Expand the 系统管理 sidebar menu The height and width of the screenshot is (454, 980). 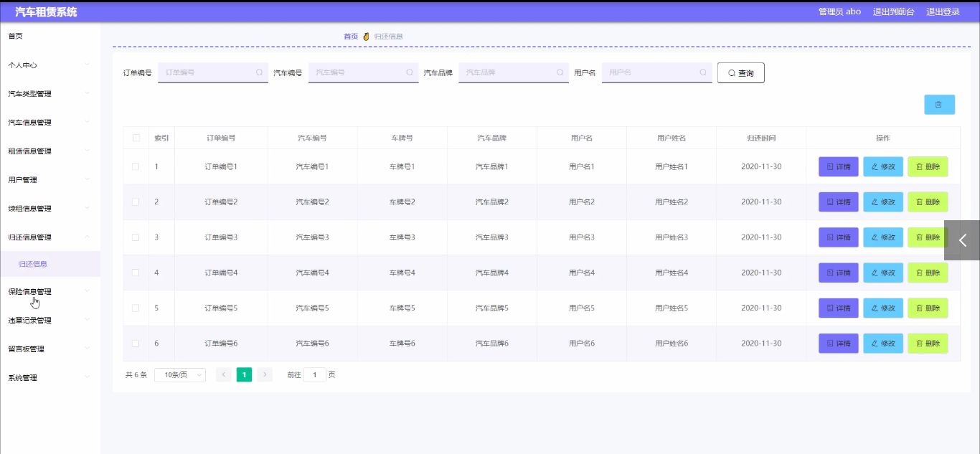tap(50, 378)
